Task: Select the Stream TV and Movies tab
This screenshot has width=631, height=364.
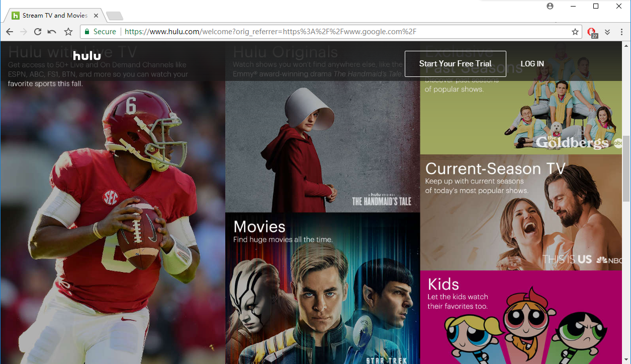Action: click(55, 16)
